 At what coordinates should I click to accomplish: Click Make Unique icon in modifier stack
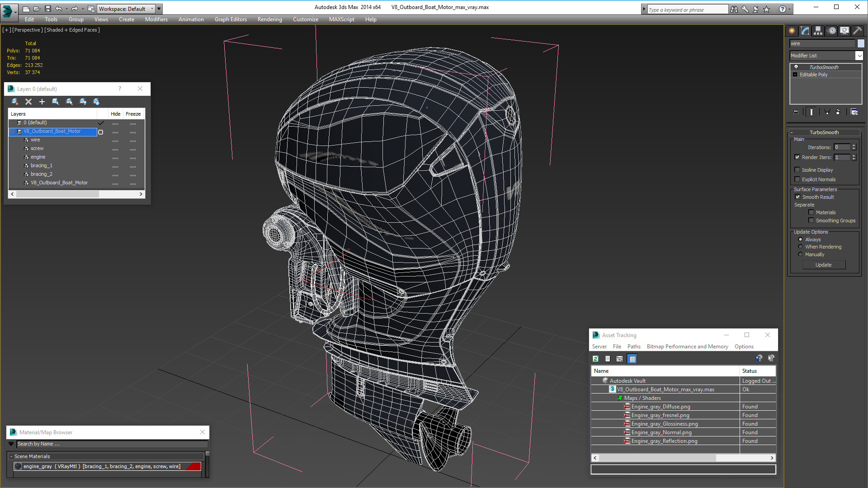pos(827,112)
